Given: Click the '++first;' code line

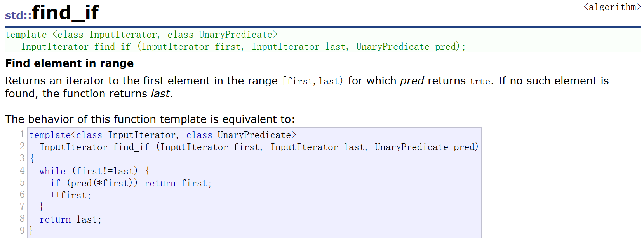Looking at the screenshot, I should tap(70, 195).
